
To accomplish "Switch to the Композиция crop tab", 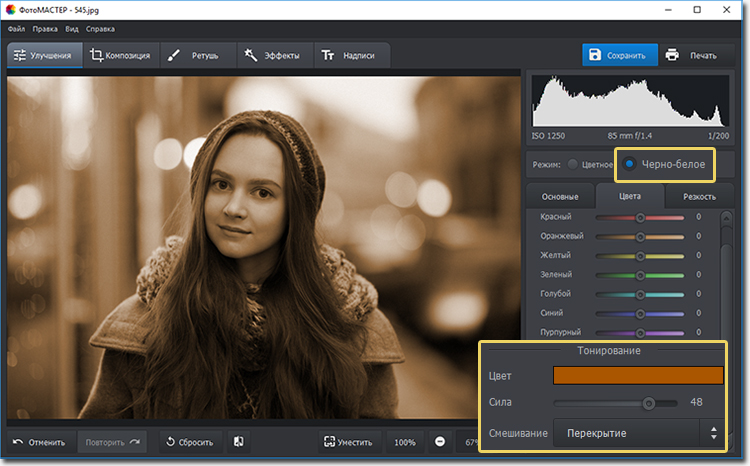I will point(119,55).
